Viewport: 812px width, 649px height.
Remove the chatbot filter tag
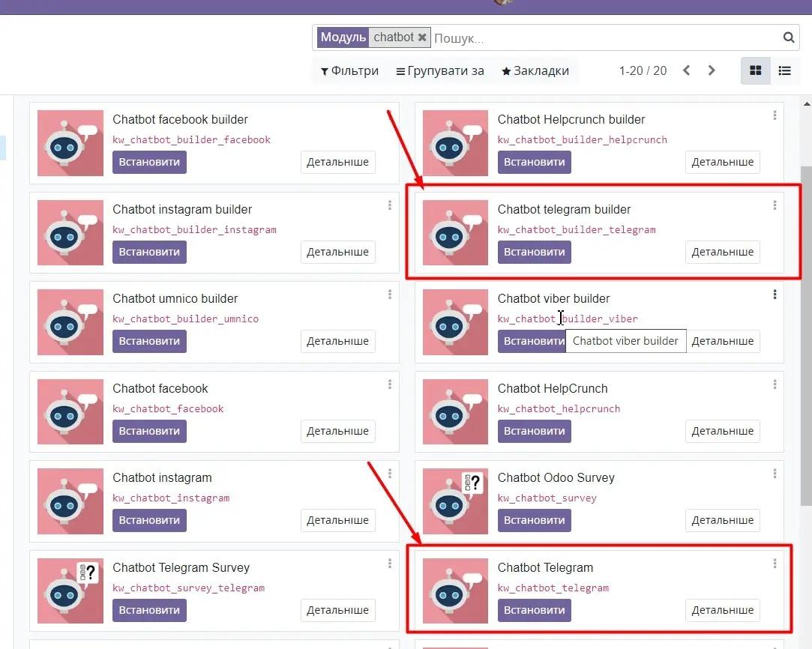(422, 37)
